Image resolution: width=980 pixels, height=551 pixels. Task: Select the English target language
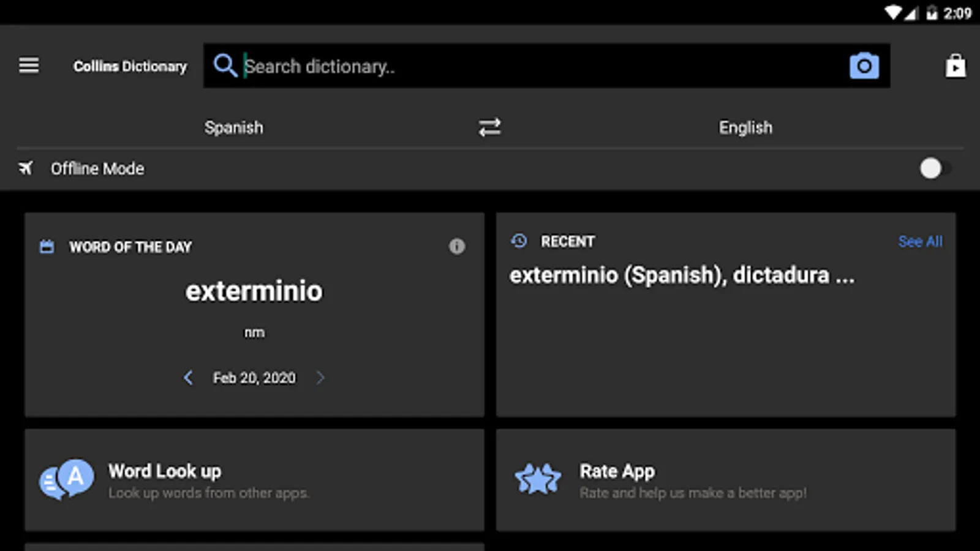click(x=745, y=127)
